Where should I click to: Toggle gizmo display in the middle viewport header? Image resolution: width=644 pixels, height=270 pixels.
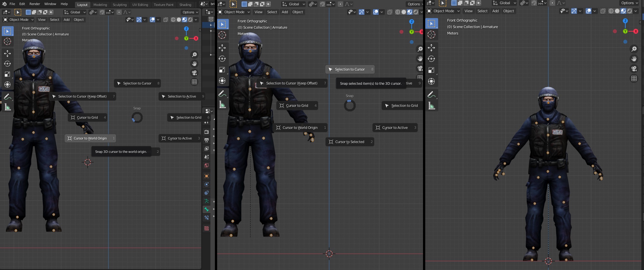[x=361, y=12]
